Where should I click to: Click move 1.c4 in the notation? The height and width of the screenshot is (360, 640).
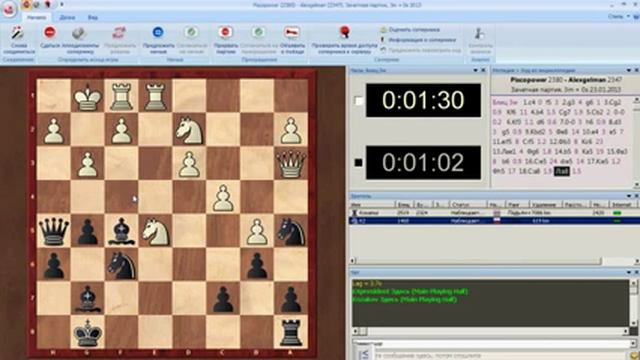pos(529,102)
